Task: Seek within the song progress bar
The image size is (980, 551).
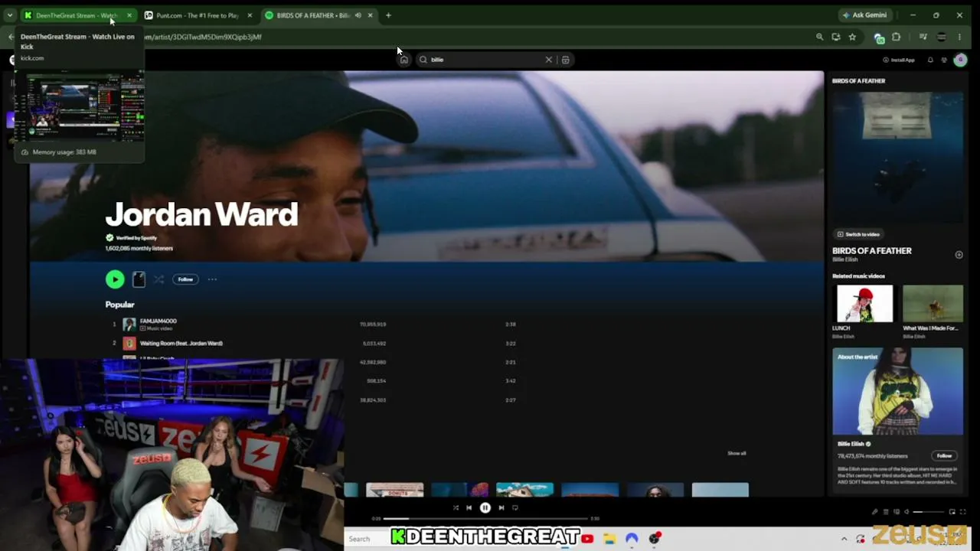Action: coord(485,519)
